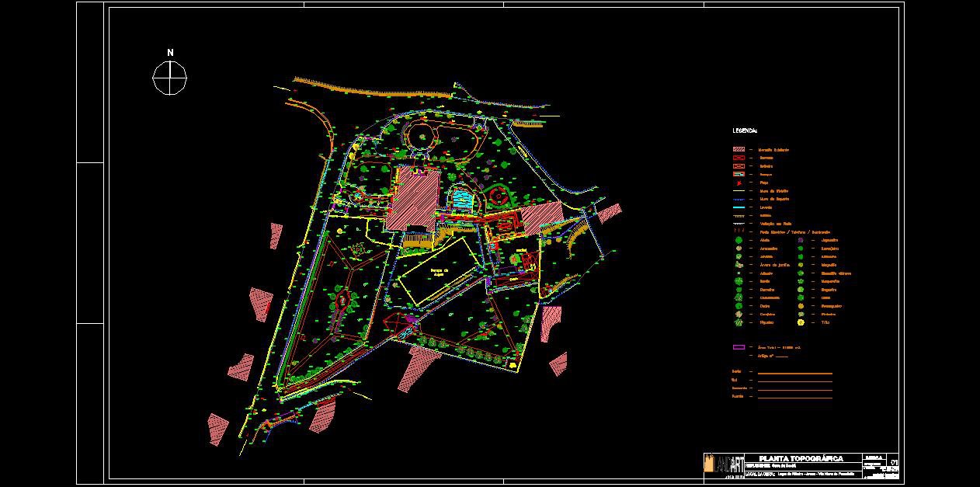
Task: Click the REQUERENTE line in title block
Action: pos(777,465)
